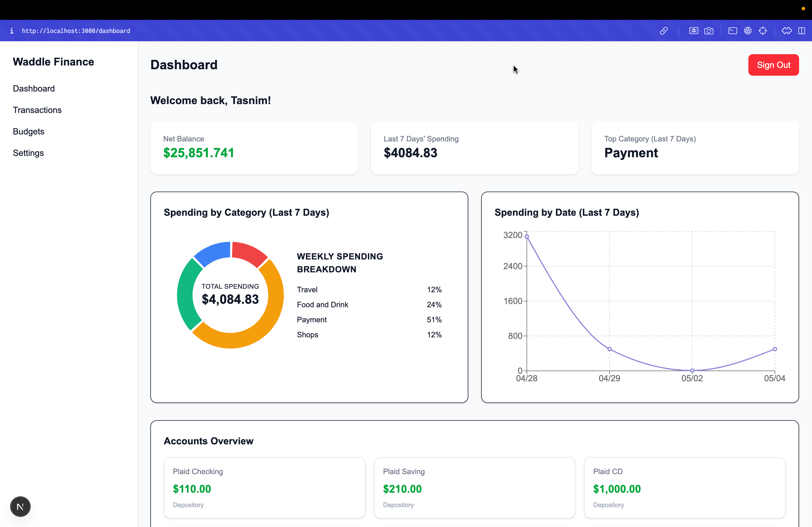Click the localhost dashboard URL field

[76, 31]
